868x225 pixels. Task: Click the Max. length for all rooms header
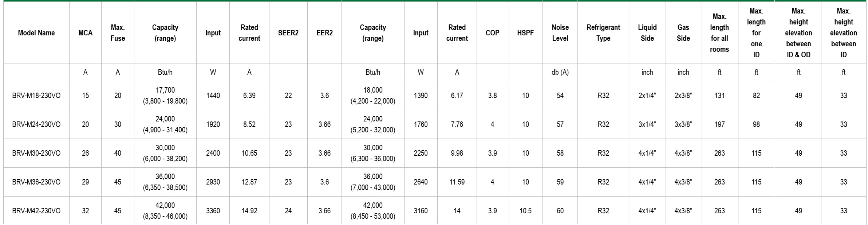click(719, 33)
